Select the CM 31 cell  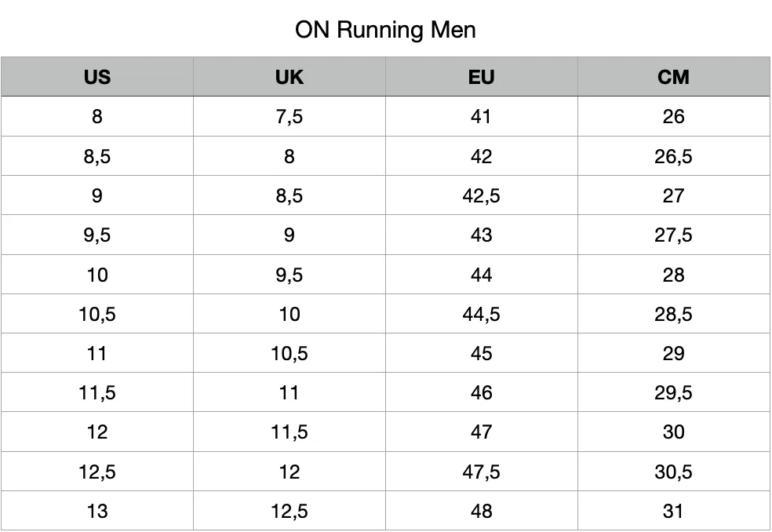coord(673,511)
